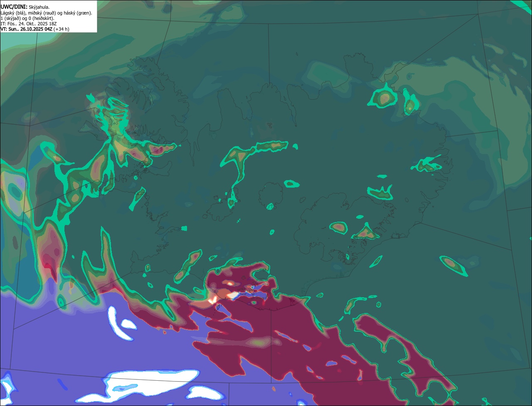Click the "UWC/DINI: Skýjahula." title line
Screen dimensions: 532x406
[25, 7]
